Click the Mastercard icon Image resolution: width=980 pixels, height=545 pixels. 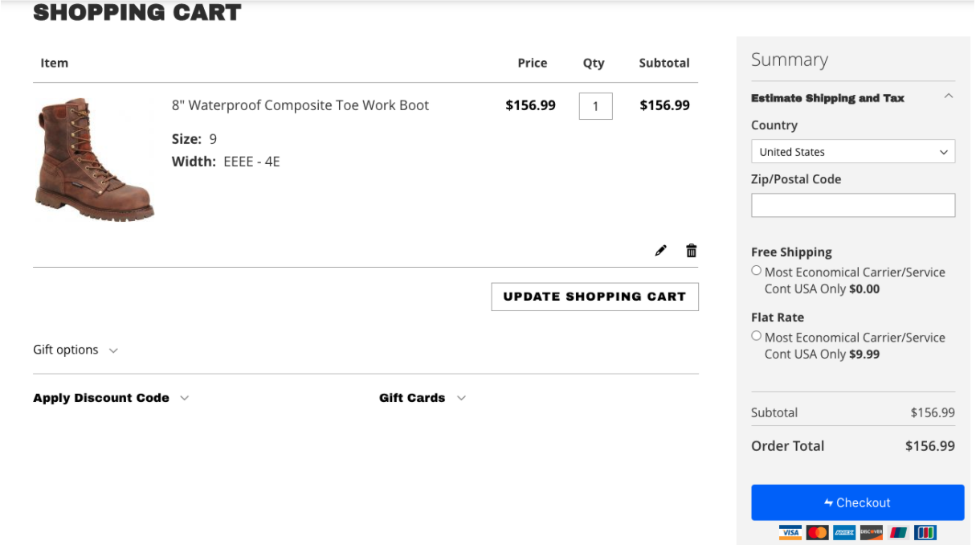point(817,532)
